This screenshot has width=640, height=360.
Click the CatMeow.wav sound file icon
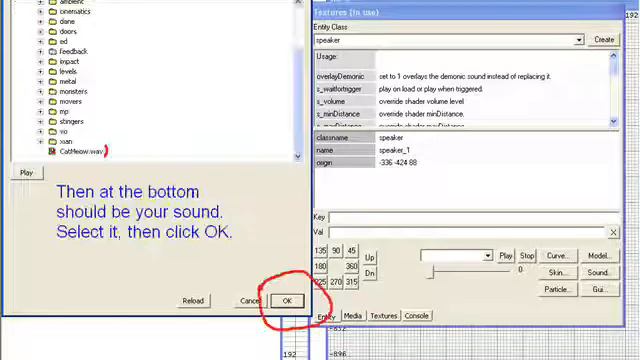(52, 151)
